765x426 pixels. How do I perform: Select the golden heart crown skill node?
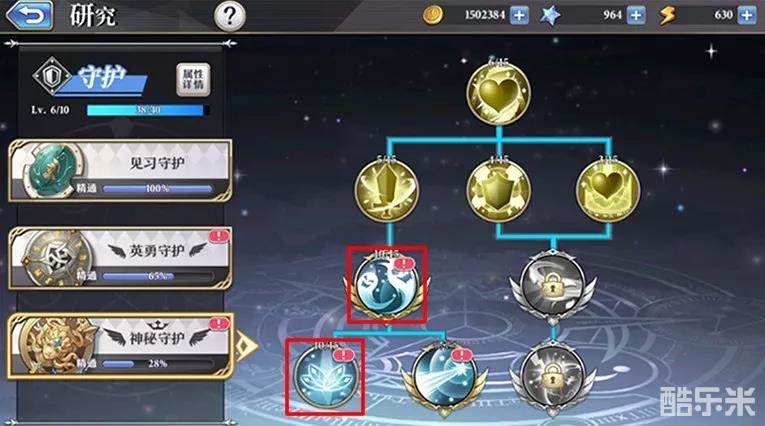tap(608, 189)
